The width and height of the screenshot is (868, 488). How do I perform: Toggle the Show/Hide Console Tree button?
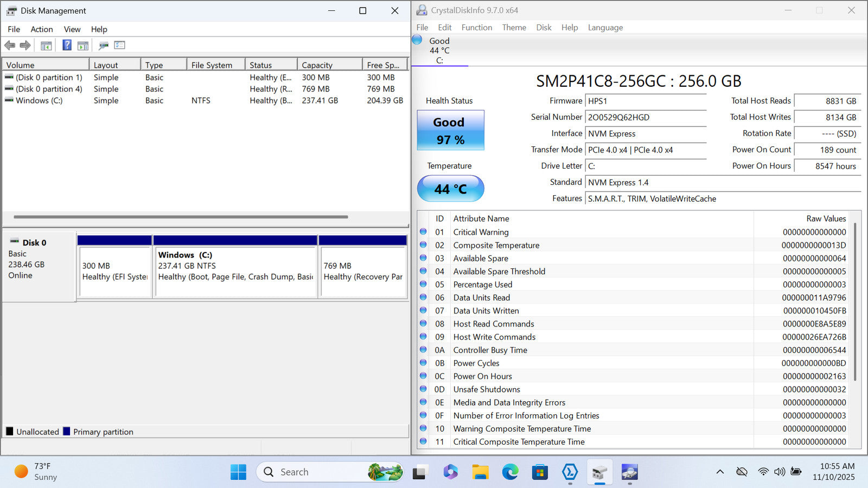(46, 46)
